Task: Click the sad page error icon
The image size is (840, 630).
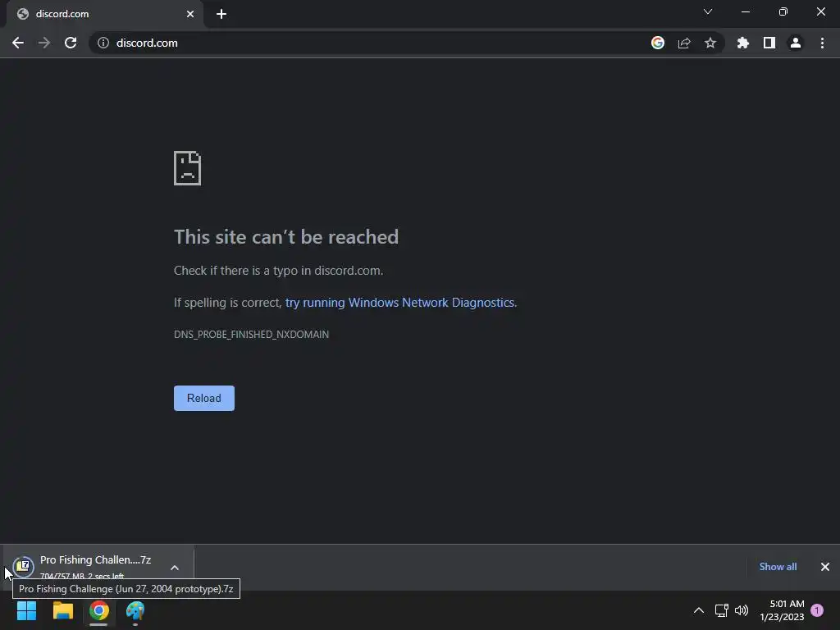Action: 188,168
